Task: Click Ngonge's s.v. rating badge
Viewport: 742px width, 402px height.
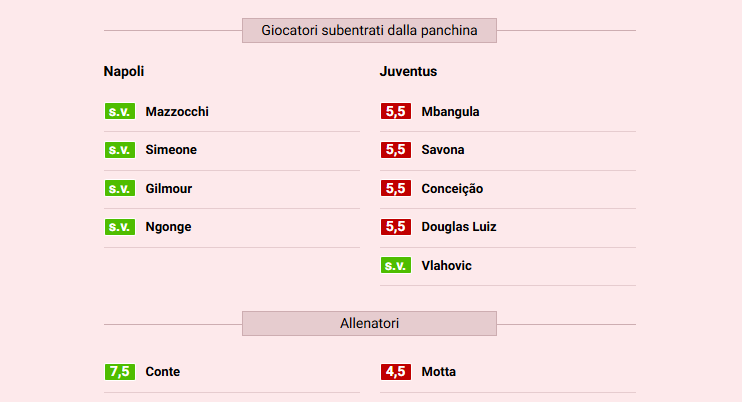Action: coord(120,227)
